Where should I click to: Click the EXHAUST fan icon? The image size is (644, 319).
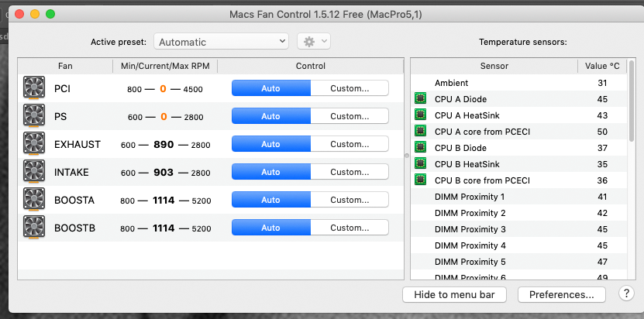(x=34, y=144)
